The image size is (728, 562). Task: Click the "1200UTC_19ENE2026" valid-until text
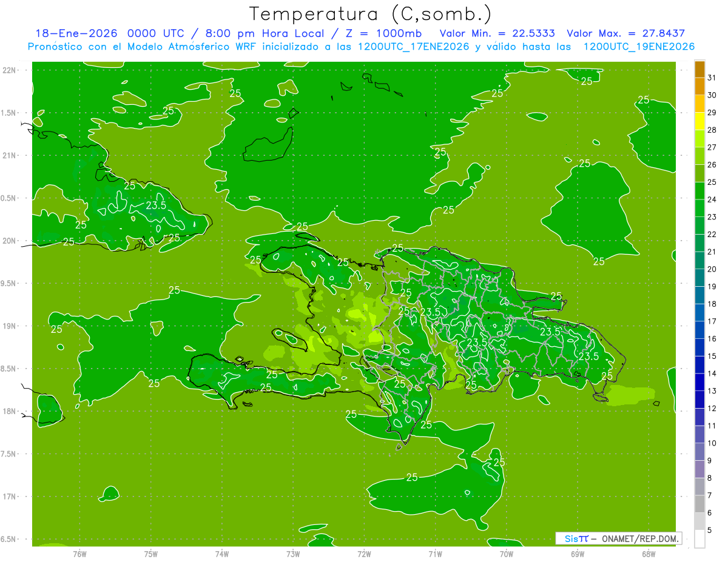pos(639,47)
